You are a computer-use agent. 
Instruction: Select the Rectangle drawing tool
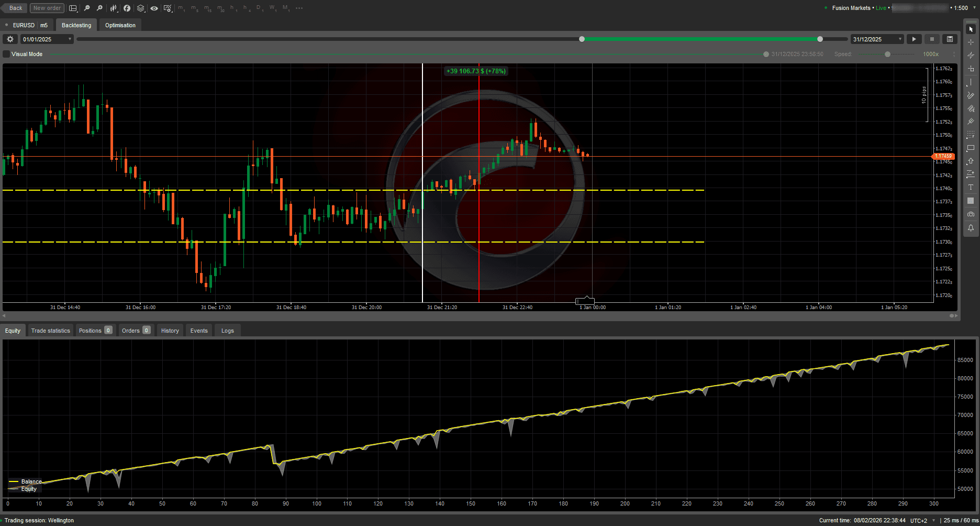coord(971,148)
